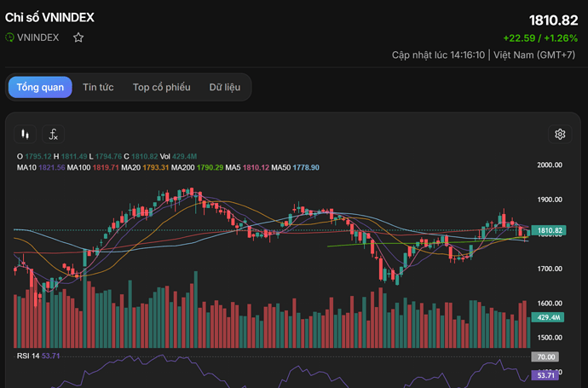Click the green VNINDEX symbol logo icon
Screen dimensions: 588x388
click(9, 38)
